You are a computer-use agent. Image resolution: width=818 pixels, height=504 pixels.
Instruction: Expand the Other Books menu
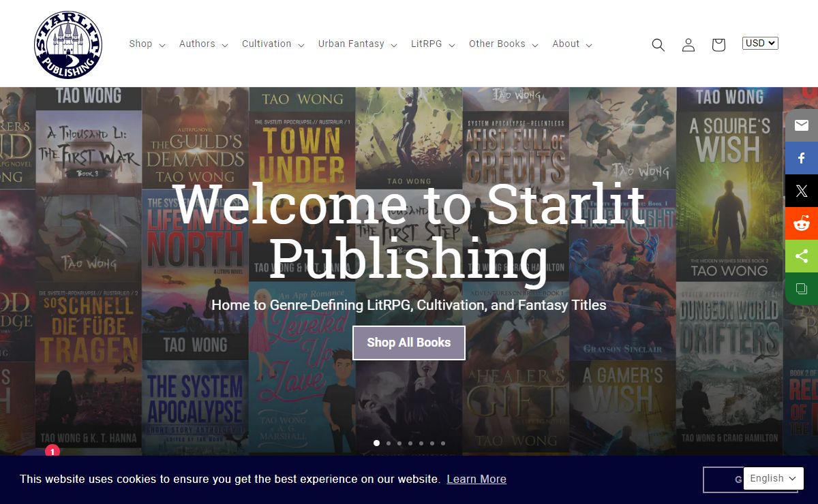click(504, 44)
